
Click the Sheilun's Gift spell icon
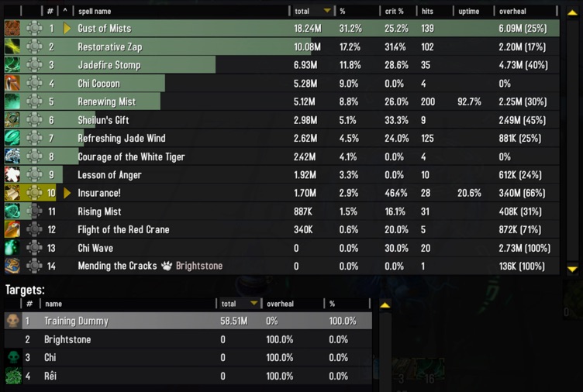pyautogui.click(x=12, y=120)
